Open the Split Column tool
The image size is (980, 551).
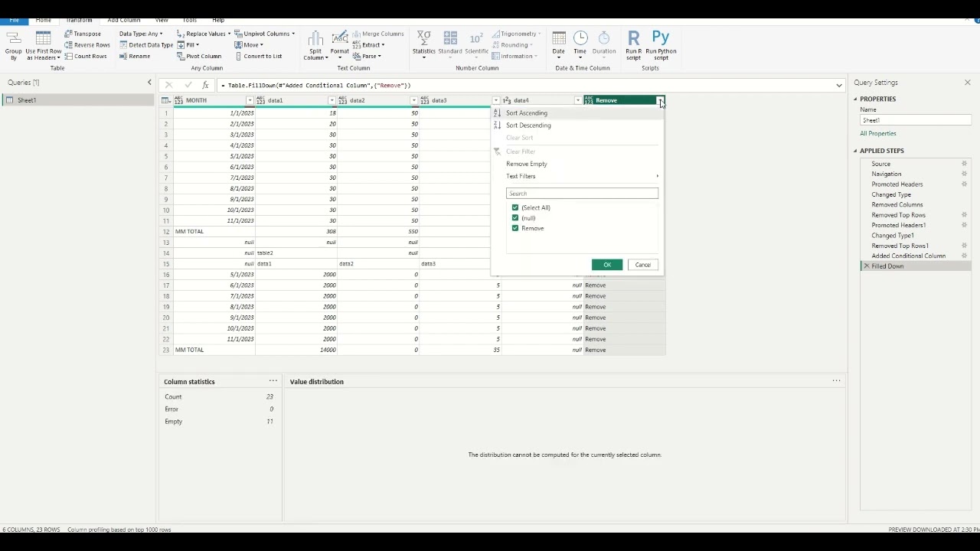(x=315, y=46)
